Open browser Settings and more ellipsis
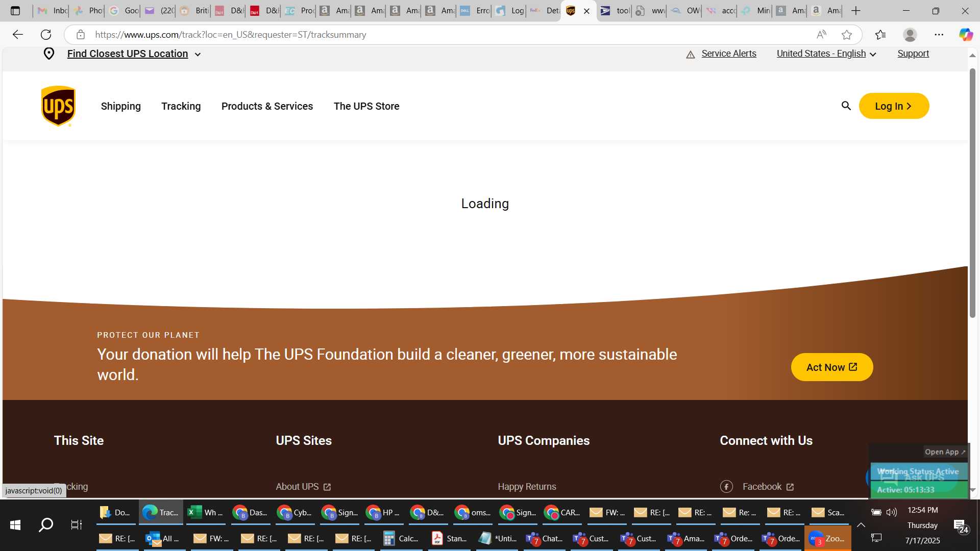The height and width of the screenshot is (551, 980). [x=939, y=35]
